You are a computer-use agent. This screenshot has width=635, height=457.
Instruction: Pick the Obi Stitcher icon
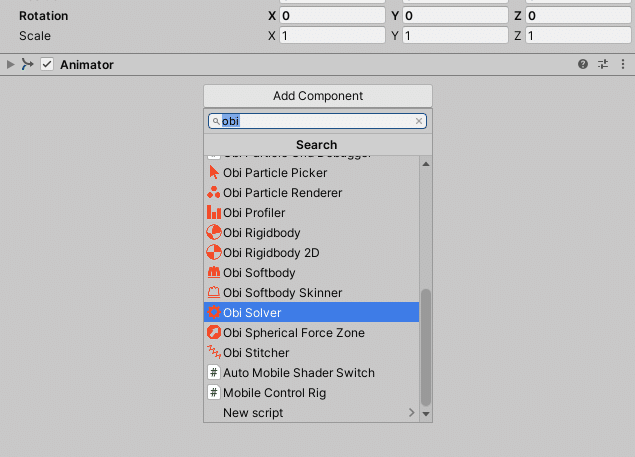[214, 353]
